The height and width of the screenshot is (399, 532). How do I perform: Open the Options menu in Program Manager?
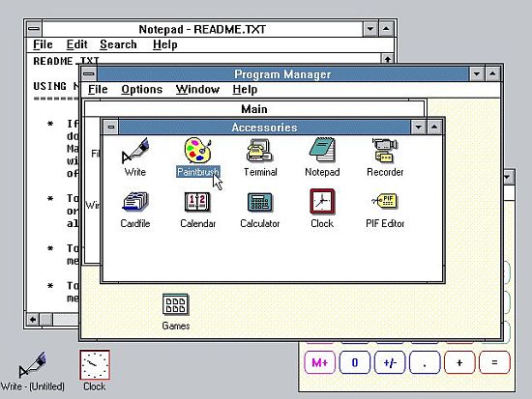point(142,90)
